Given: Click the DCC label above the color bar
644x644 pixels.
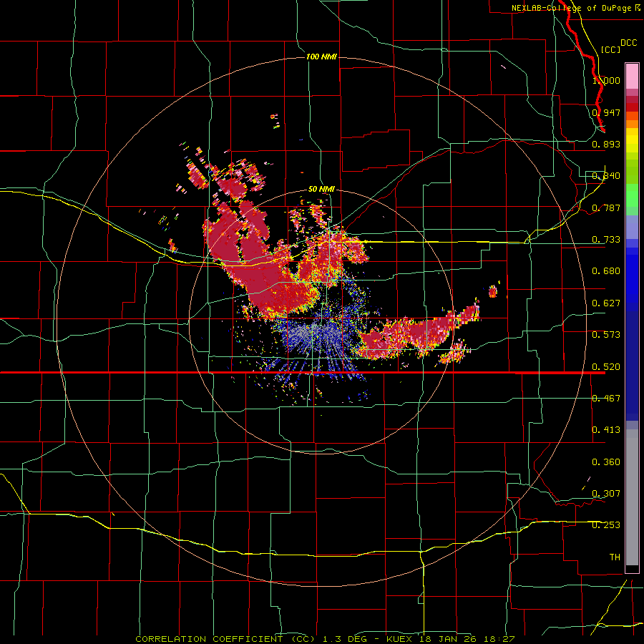Looking at the screenshot, I should coord(629,43).
